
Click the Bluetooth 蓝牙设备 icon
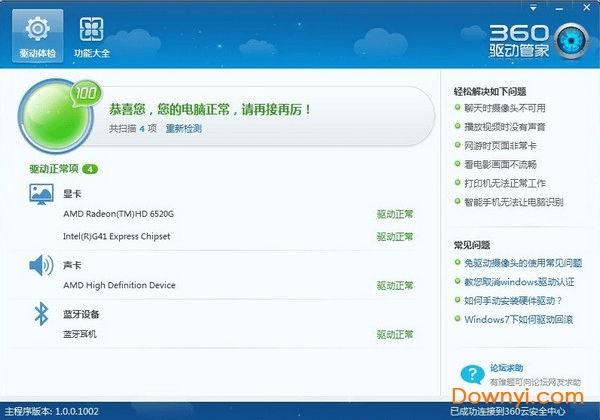(x=41, y=315)
